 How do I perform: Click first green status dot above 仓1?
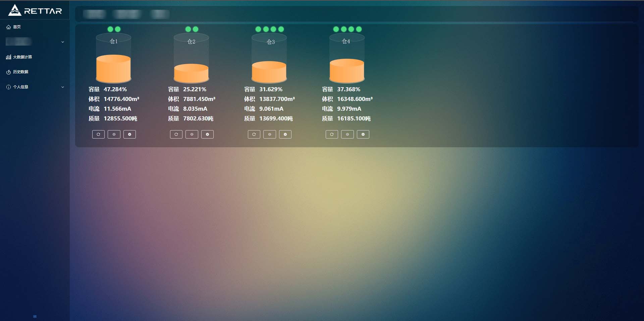[x=110, y=29]
